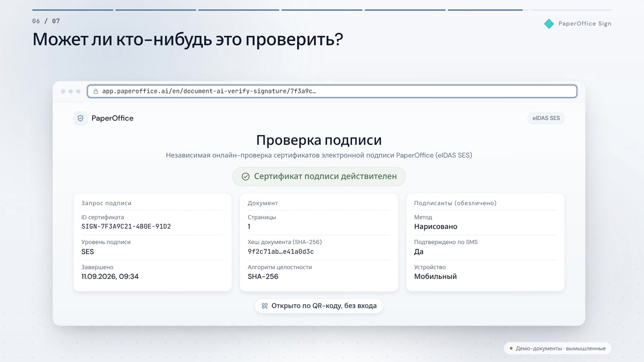Click the PaperOffice shield logo icon
The image size is (644, 362).
[x=80, y=118]
